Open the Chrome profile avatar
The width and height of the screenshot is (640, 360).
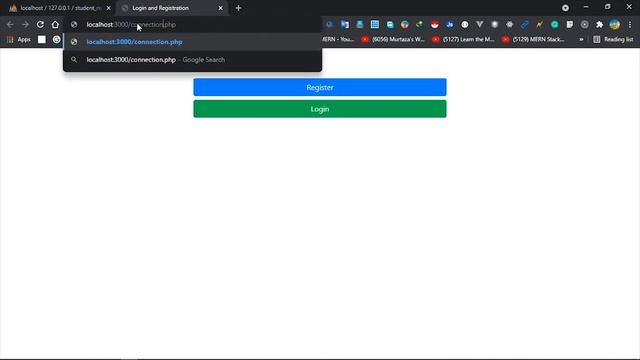(615, 24)
